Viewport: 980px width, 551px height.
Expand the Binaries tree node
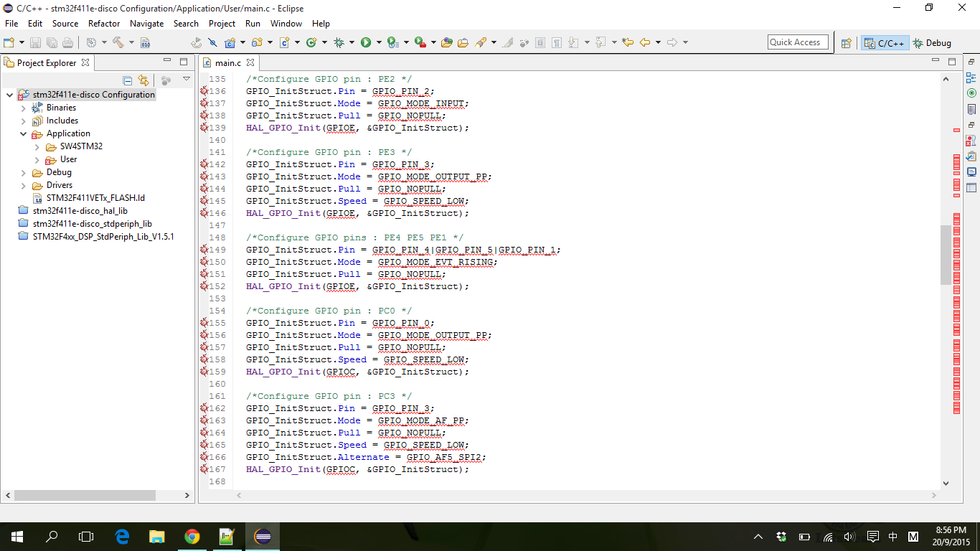24,108
